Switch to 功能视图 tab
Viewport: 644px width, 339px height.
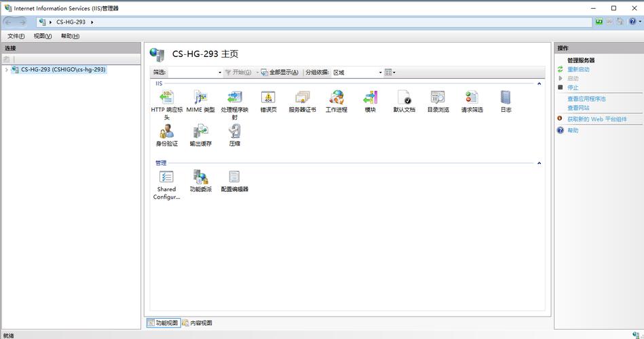click(x=163, y=323)
